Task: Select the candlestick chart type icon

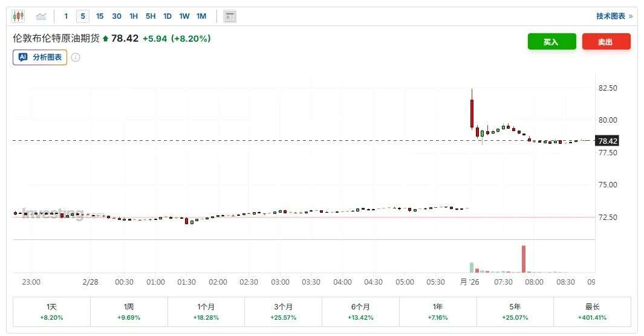Action: [18, 16]
